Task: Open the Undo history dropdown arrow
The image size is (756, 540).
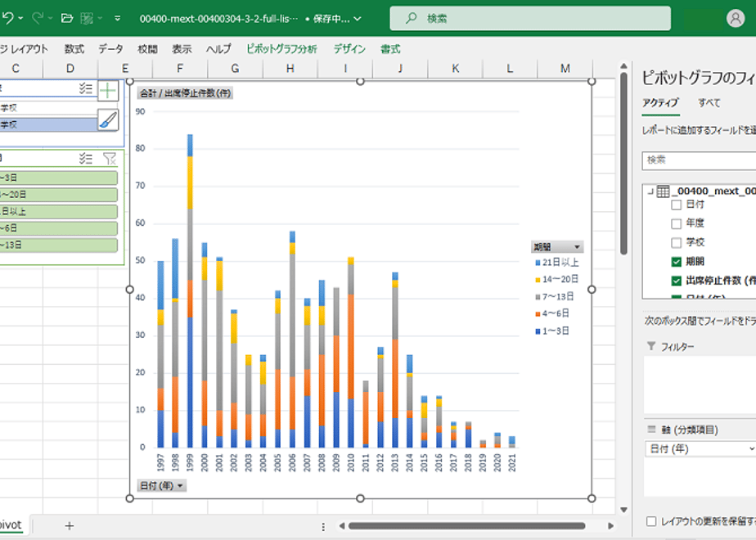Action: pyautogui.click(x=20, y=18)
